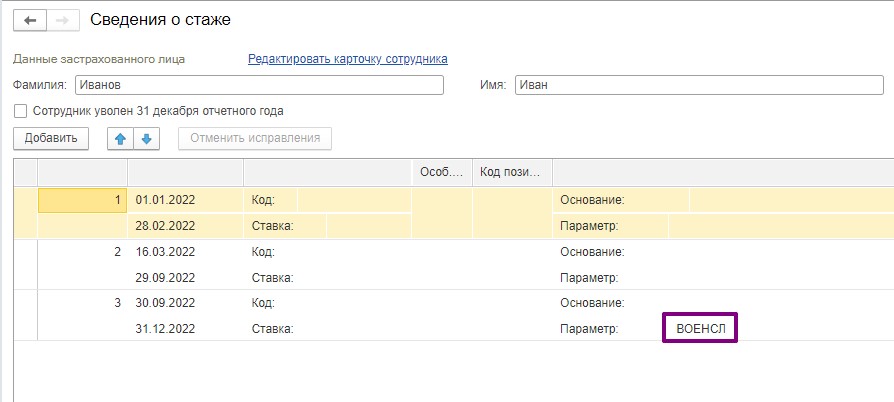Select row number 1 cell
The image size is (894, 402).
click(83, 200)
